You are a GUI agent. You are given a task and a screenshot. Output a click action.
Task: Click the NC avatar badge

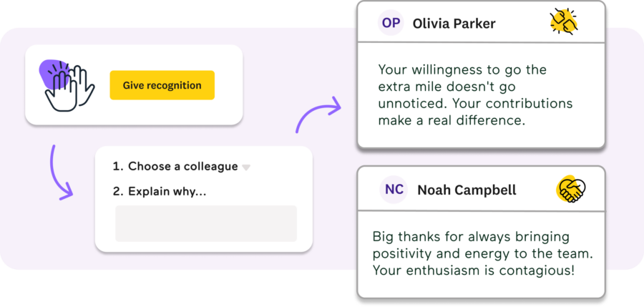click(x=394, y=190)
